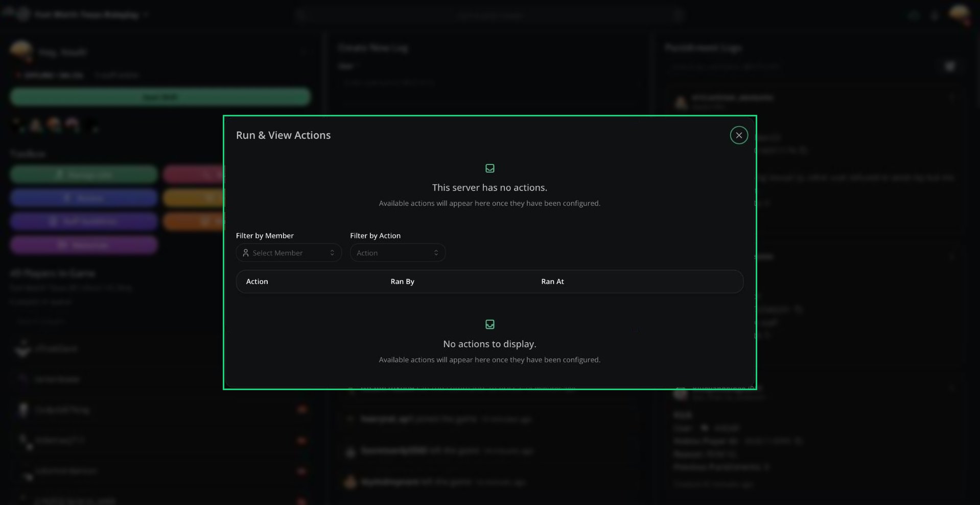The width and height of the screenshot is (980, 505).
Task: Click the "Ran By" column header
Action: [403, 281]
